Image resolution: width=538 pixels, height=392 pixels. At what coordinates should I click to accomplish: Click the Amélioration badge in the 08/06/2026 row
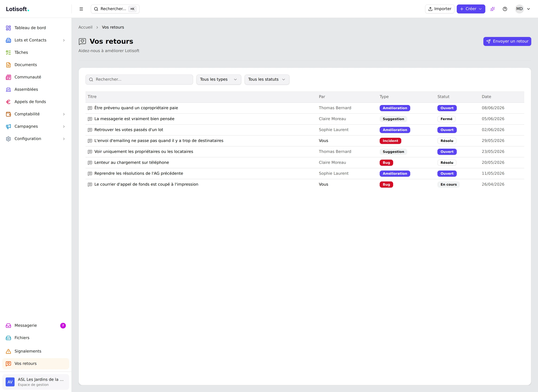(395, 108)
